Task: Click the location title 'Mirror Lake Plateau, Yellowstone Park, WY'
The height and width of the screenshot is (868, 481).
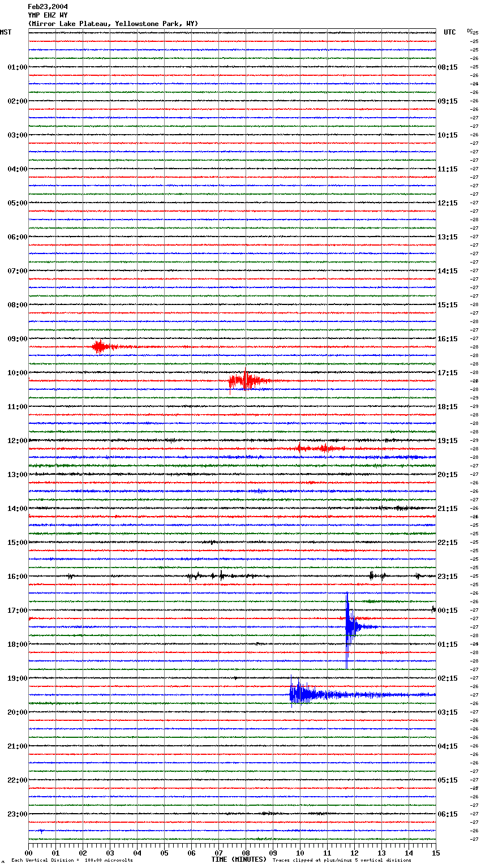Action: pos(113,24)
